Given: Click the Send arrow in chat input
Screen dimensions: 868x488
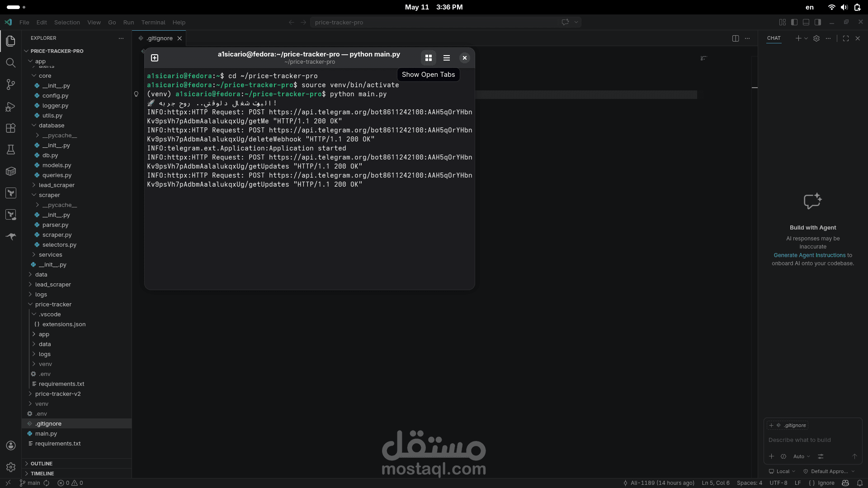Looking at the screenshot, I should 854,456.
